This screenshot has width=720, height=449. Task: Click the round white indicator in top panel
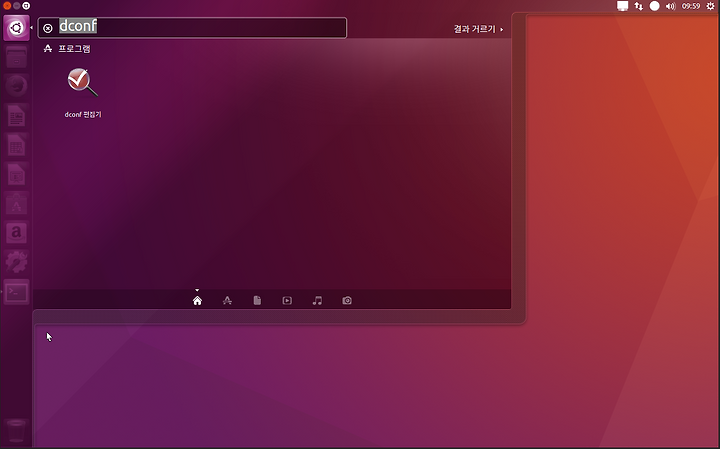point(655,6)
